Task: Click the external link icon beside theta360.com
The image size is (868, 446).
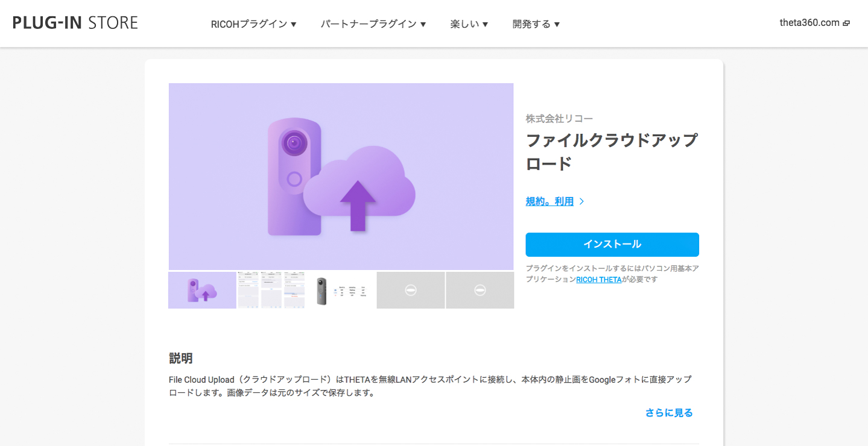Action: 846,24
